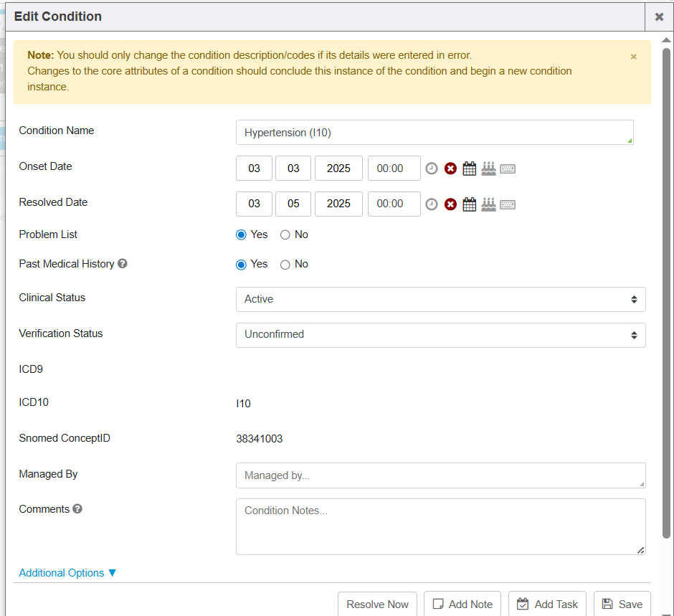This screenshot has height=616, width=674.
Task: Set Problem List to No
Action: click(x=285, y=235)
